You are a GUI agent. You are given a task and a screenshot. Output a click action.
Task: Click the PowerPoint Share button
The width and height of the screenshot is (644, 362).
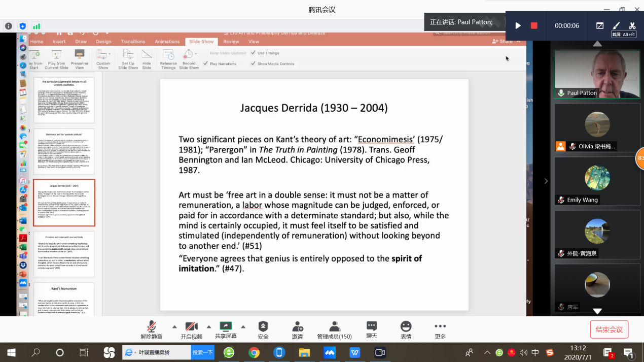pyautogui.click(x=503, y=42)
